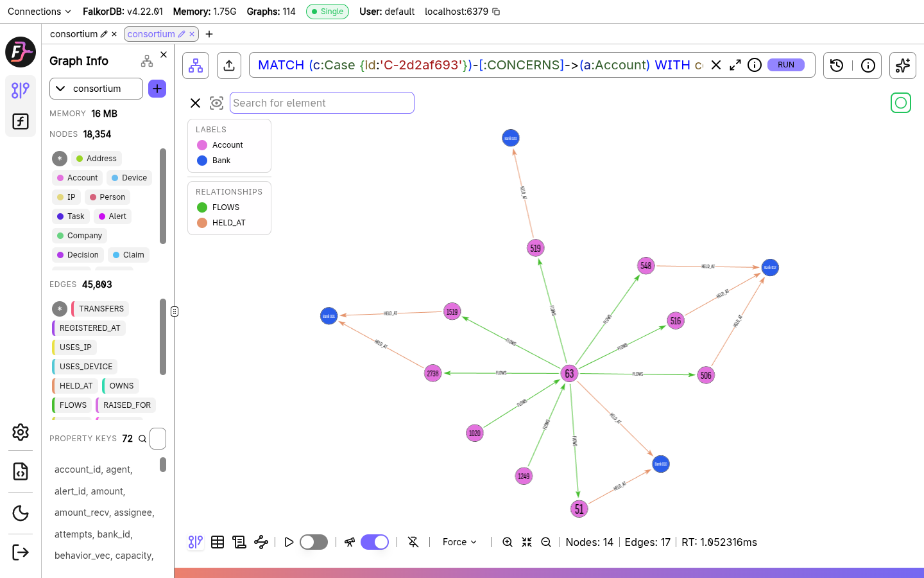Close the active consortium tab
The height and width of the screenshot is (578, 924).
[192, 34]
